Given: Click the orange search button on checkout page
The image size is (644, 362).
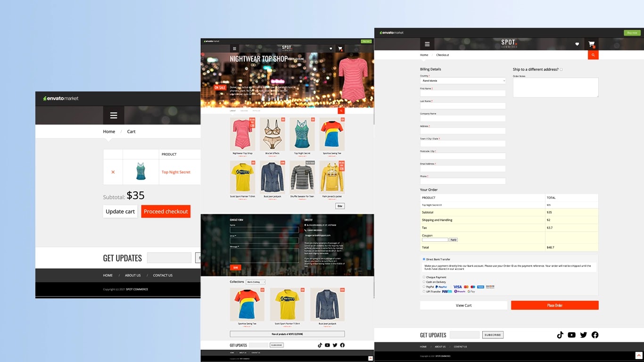Looking at the screenshot, I should point(593,55).
